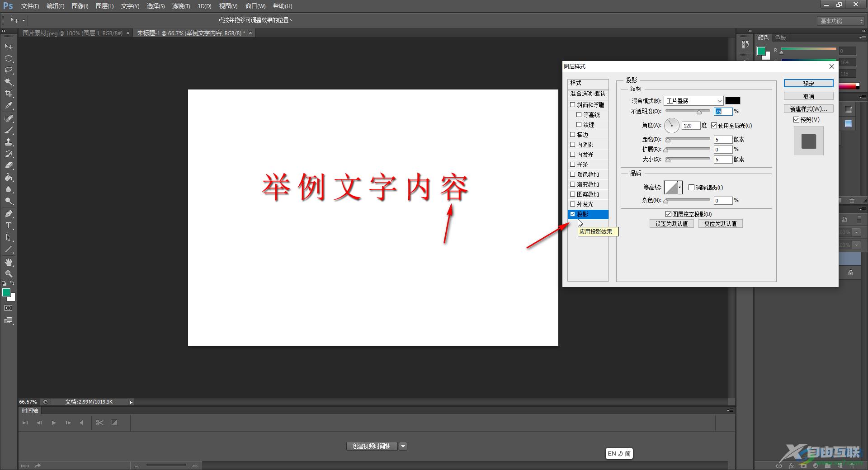The height and width of the screenshot is (470, 868).
Task: Select the Clone Stamp tool
Action: tap(9, 142)
